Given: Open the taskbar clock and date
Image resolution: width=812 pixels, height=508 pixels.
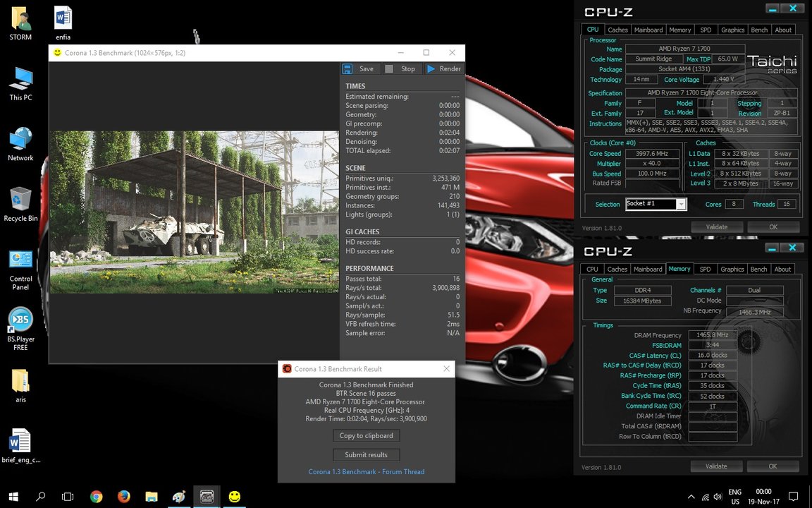Looking at the screenshot, I should click(763, 497).
